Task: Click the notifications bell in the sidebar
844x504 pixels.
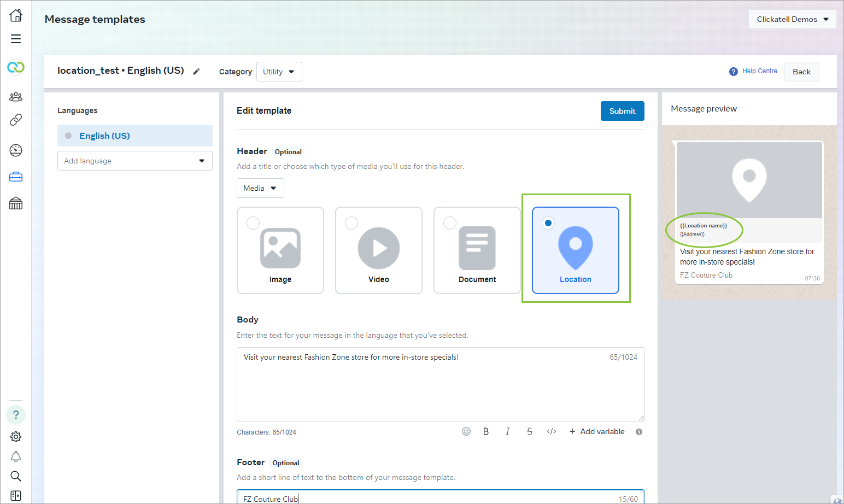Action: coord(15,456)
